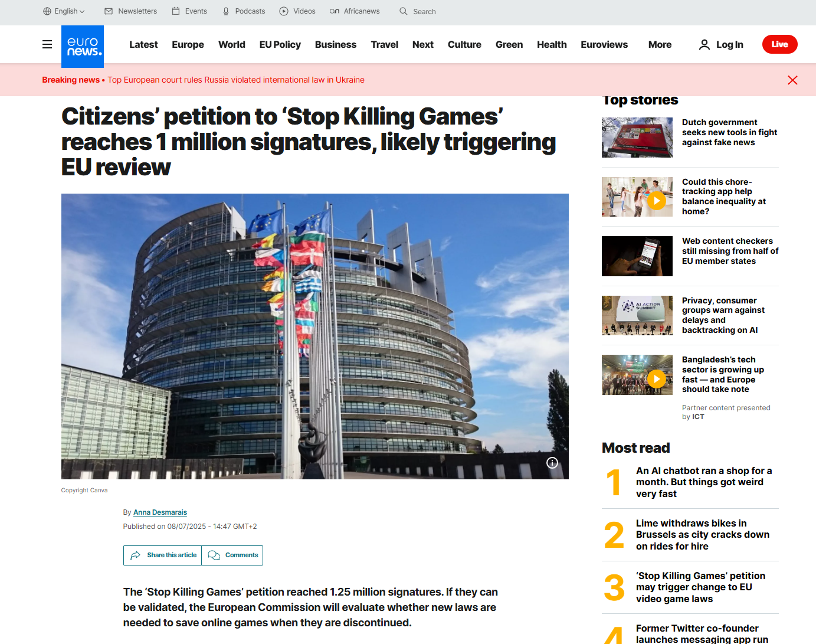Click the Events calendar icon

pyautogui.click(x=176, y=11)
